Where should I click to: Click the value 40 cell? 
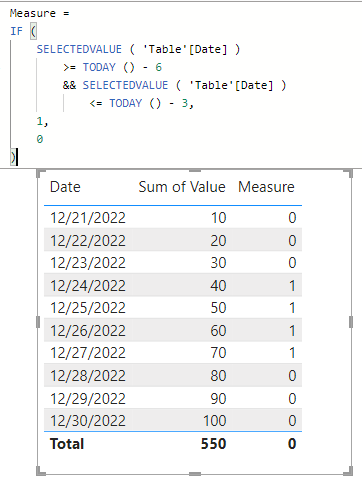tap(218, 285)
